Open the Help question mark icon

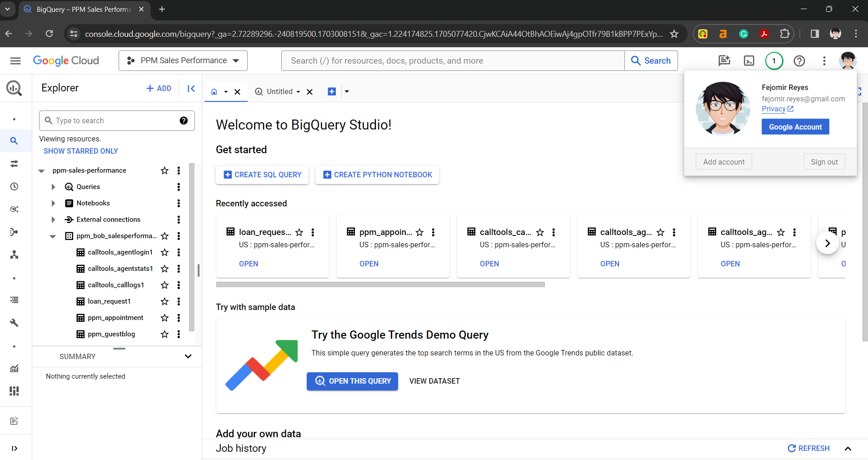pyautogui.click(x=799, y=60)
